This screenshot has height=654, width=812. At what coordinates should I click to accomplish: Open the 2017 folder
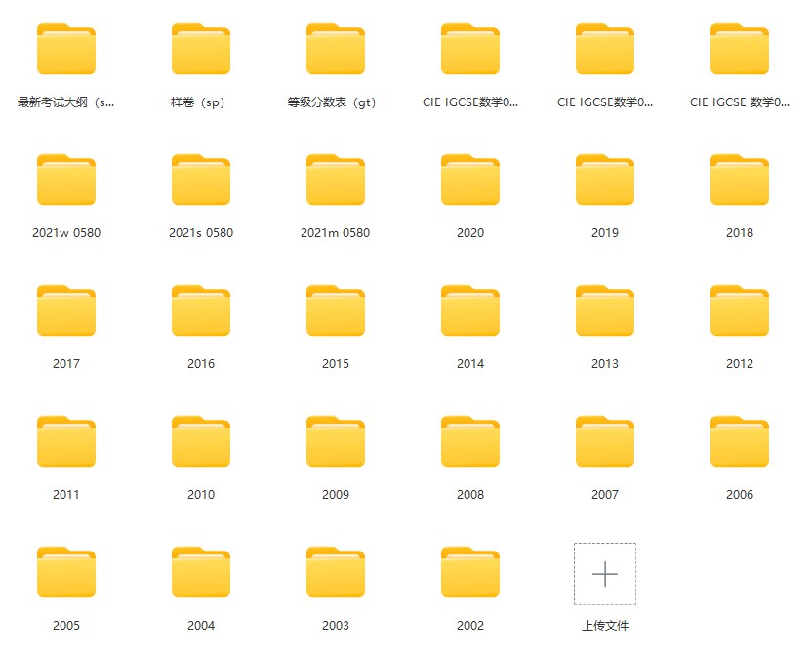pos(66,310)
